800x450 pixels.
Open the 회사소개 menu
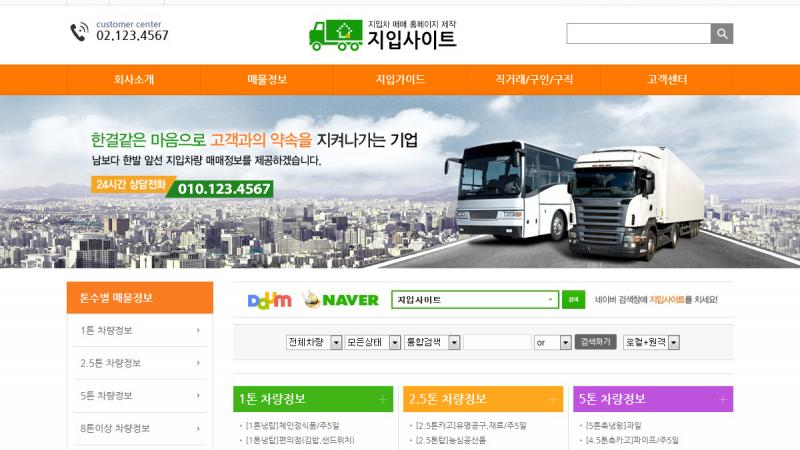pyautogui.click(x=134, y=80)
